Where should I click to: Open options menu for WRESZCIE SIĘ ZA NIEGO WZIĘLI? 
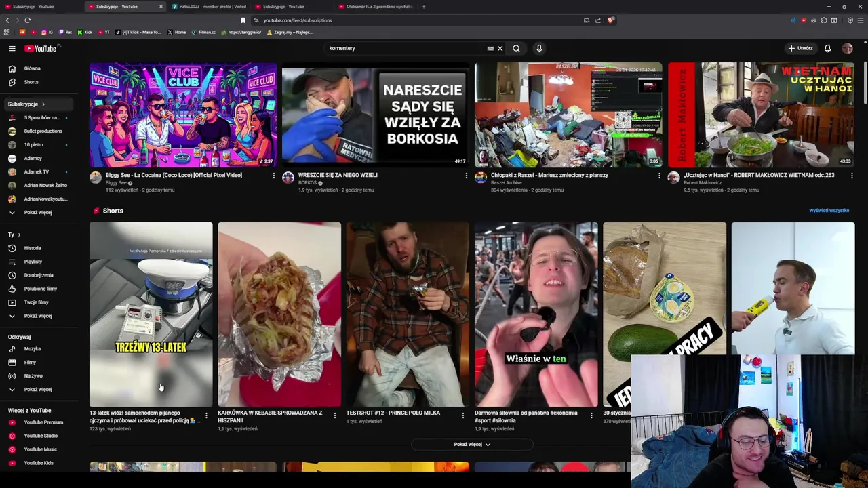[466, 176]
